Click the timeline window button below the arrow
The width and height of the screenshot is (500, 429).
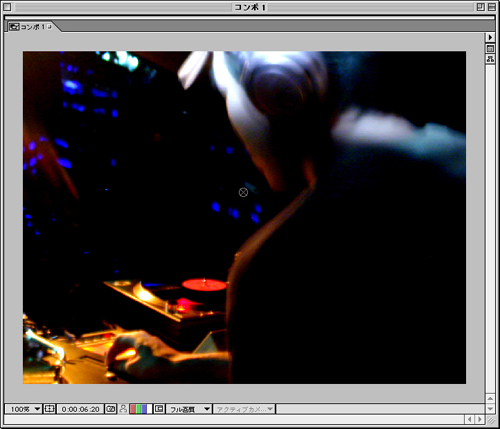(x=490, y=49)
